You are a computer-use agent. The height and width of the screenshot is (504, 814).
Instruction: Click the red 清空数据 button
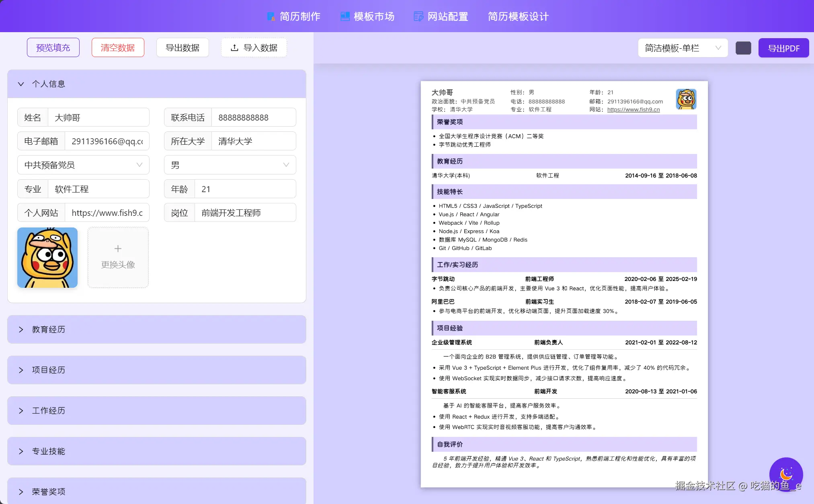tap(118, 48)
